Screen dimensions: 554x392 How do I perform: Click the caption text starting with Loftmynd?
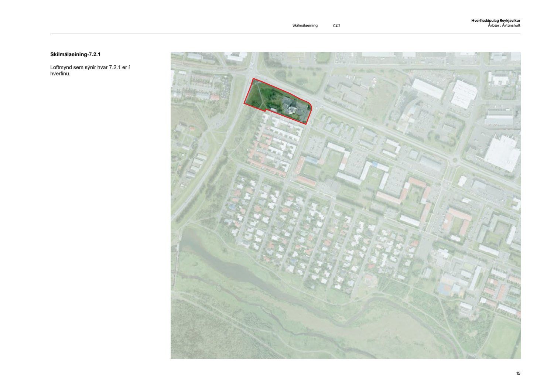pyautogui.click(x=90, y=71)
